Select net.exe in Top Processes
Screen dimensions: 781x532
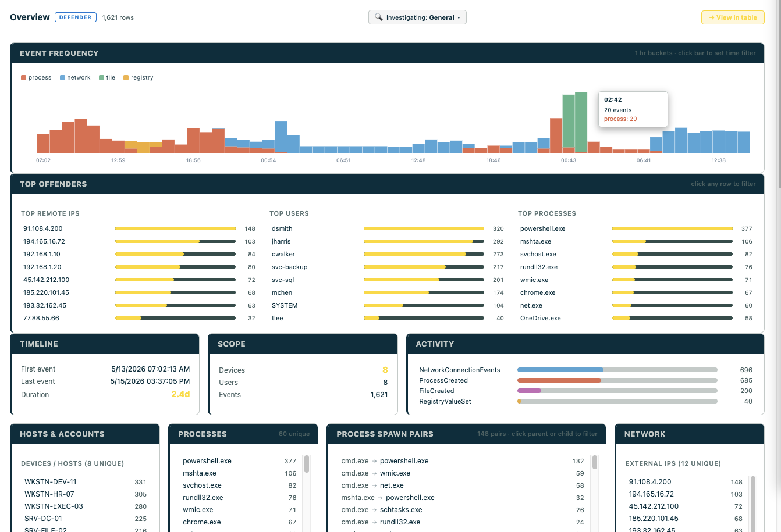tap(636, 305)
